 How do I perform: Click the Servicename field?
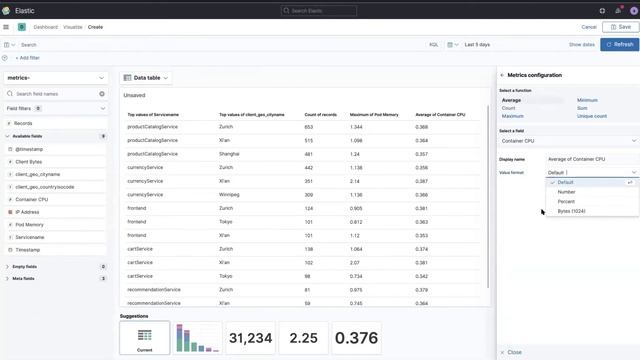pyautogui.click(x=56, y=237)
